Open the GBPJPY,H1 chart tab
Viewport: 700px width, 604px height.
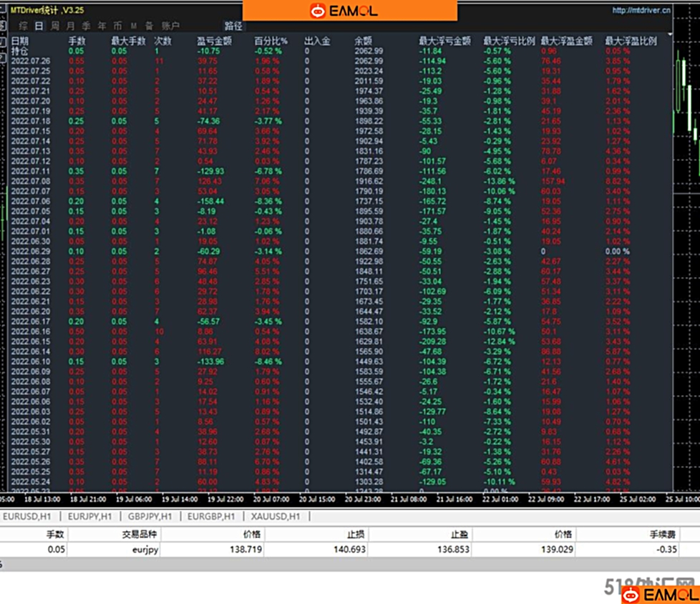pos(150,516)
